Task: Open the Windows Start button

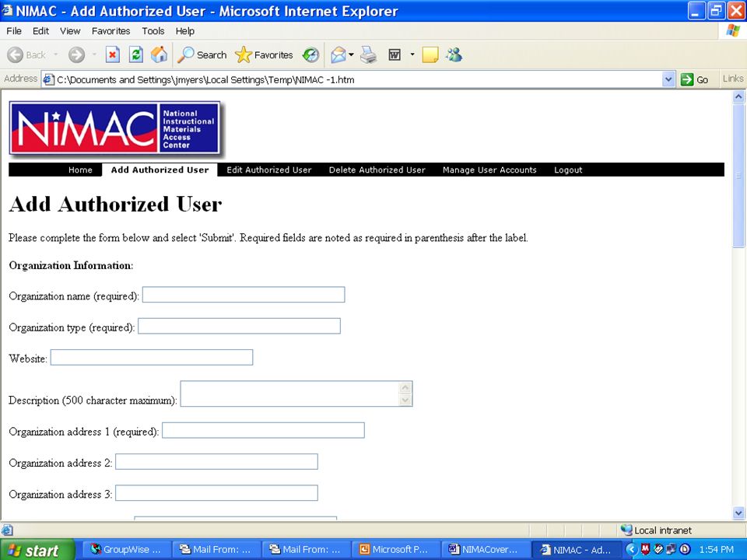Action: [37, 550]
